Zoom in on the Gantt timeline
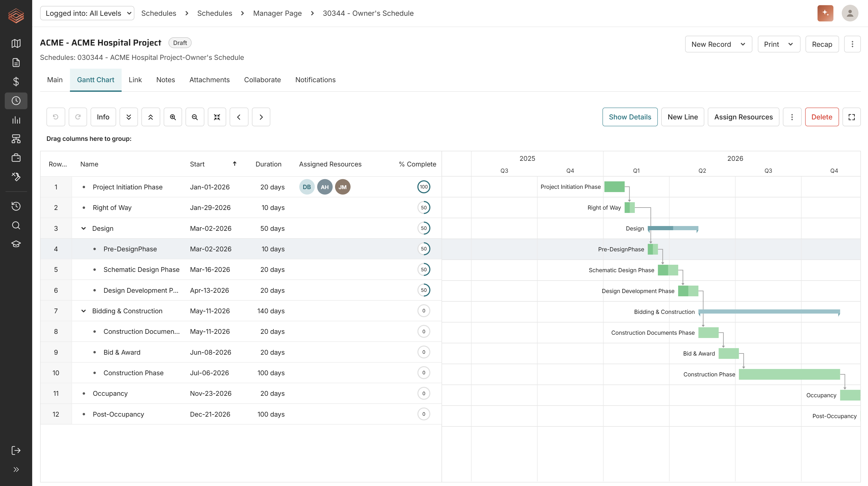Viewport: 868px width, 486px height. coord(173,117)
